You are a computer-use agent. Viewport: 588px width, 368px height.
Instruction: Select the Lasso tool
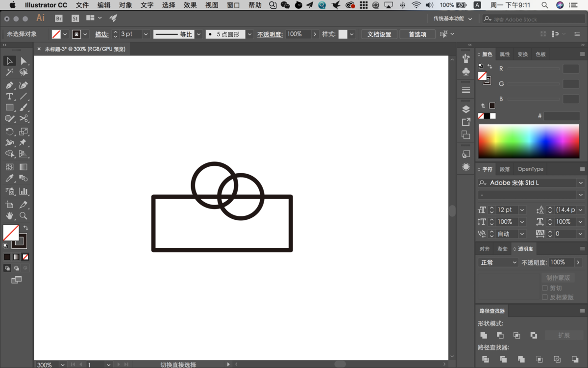pyautogui.click(x=24, y=73)
